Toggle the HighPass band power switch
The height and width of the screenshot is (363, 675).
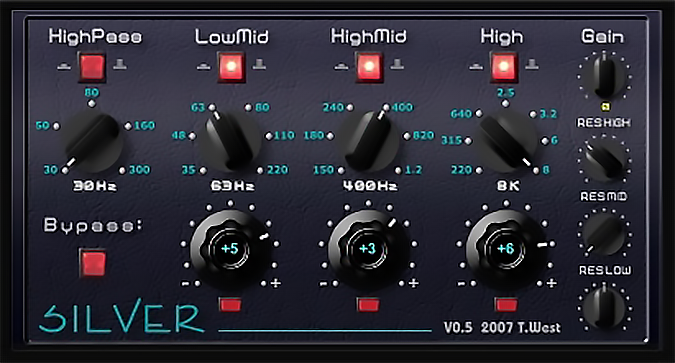(92, 67)
